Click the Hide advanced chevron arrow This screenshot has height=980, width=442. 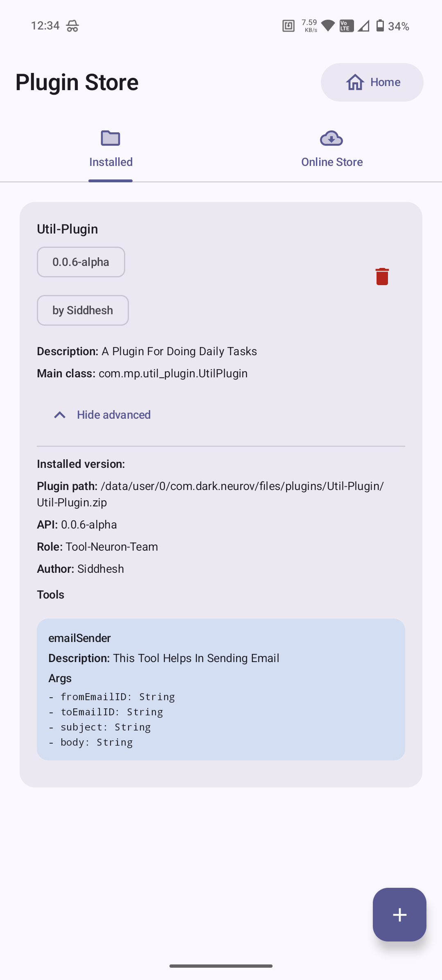click(60, 415)
